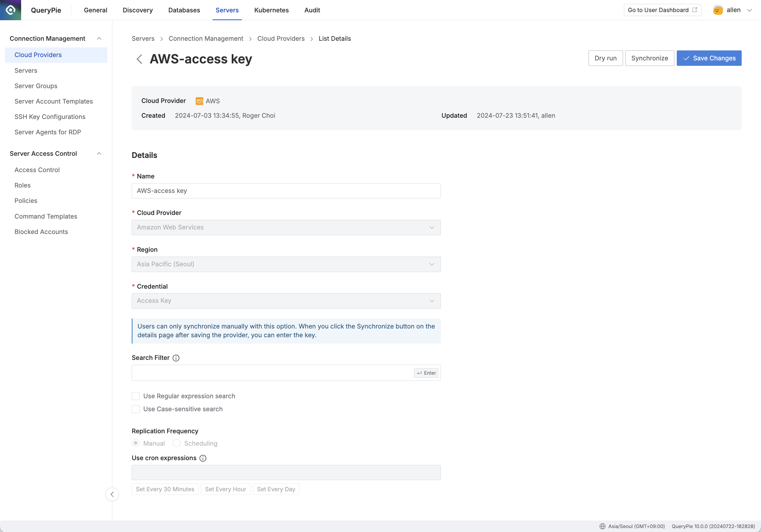Image resolution: width=761 pixels, height=532 pixels.
Task: Open the Credential dropdown
Action: 286,301
